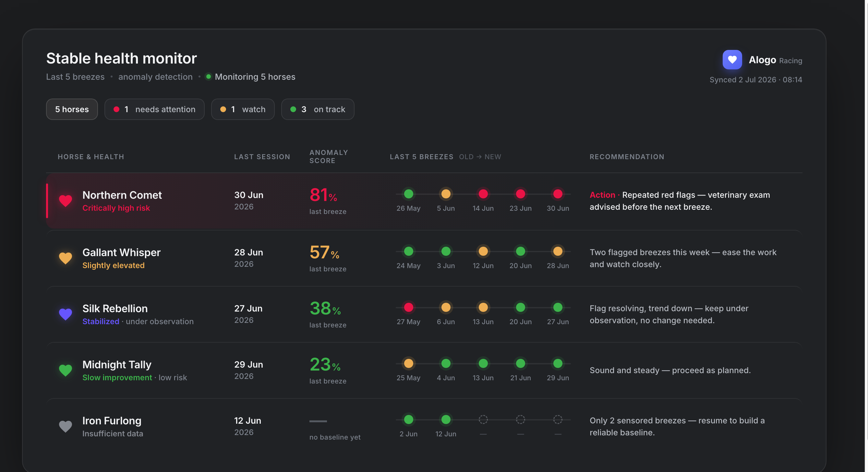Open the Midnight Tally horse name
868x472 pixels.
(x=117, y=365)
